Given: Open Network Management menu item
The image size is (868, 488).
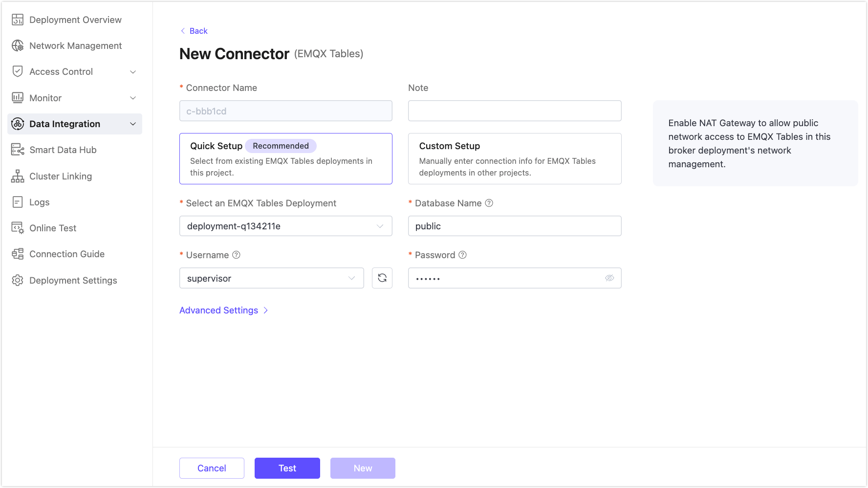Looking at the screenshot, I should coord(75,45).
